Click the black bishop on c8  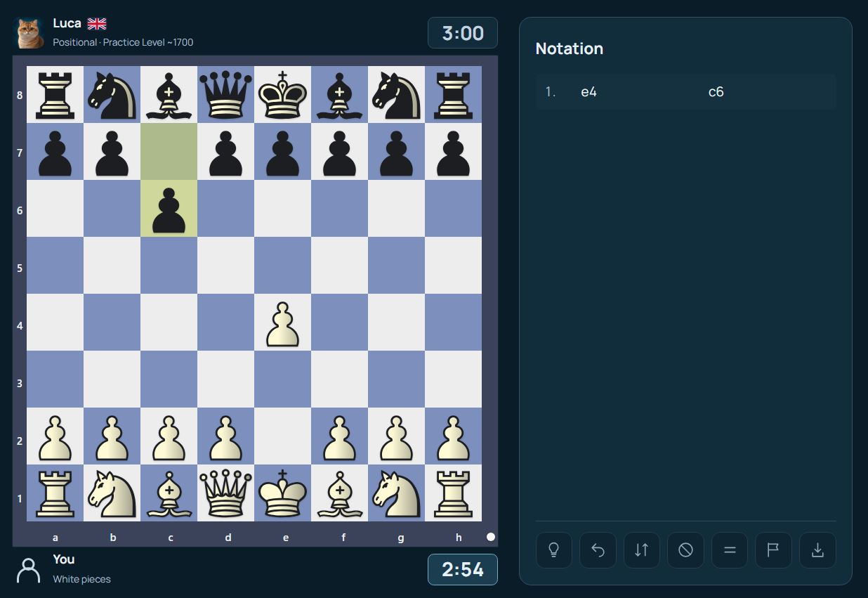169,95
